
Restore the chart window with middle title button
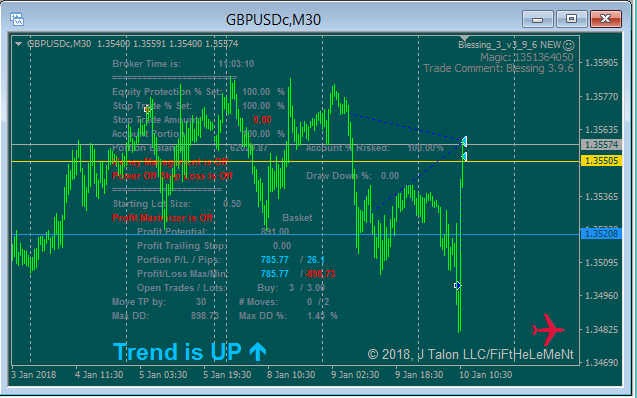click(x=571, y=19)
